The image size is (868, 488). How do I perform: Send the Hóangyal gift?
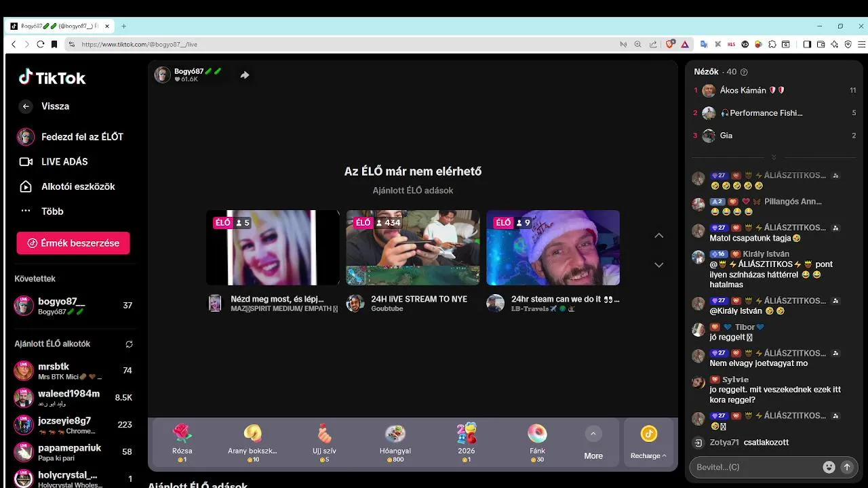(395, 443)
